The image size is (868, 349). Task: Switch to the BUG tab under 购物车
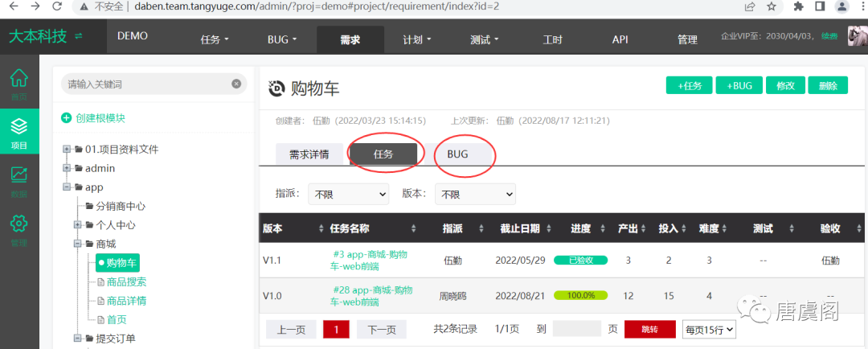(457, 154)
